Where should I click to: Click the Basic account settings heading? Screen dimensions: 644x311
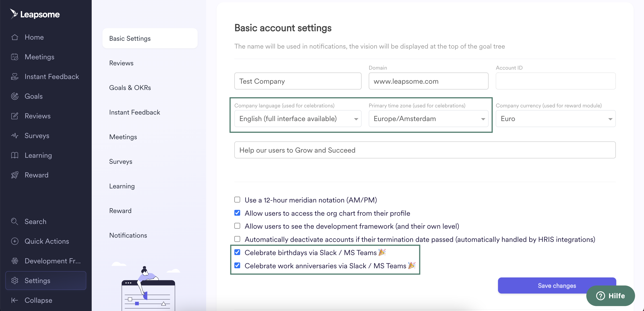(283, 28)
